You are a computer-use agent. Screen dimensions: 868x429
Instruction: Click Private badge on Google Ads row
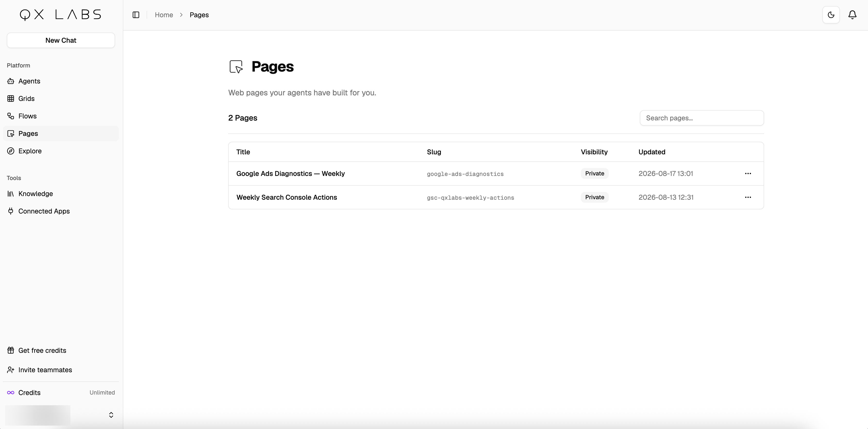[594, 173]
